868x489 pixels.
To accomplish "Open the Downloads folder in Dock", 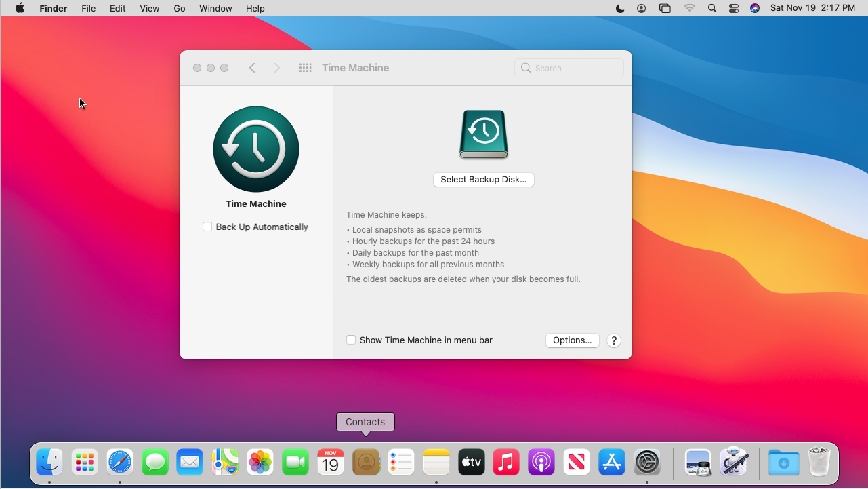I will 784,463.
